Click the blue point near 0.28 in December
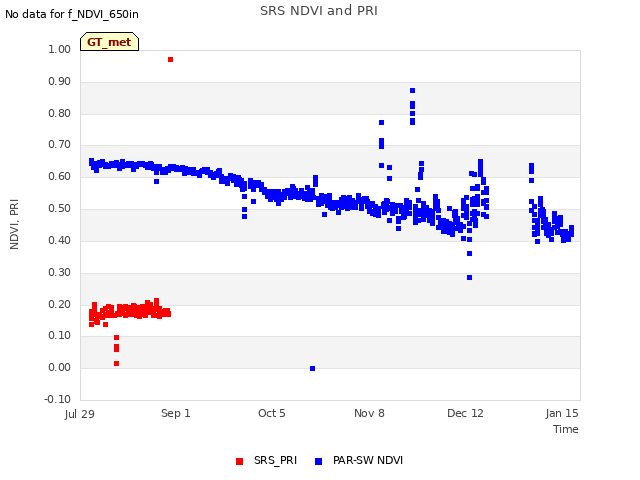Image resolution: width=640 pixels, height=480 pixels. pyautogui.click(x=469, y=278)
